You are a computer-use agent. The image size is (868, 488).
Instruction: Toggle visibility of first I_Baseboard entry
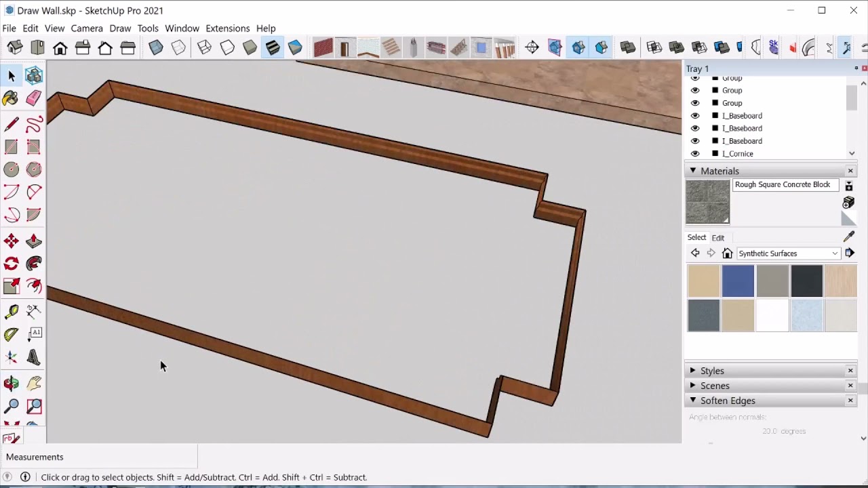click(695, 116)
